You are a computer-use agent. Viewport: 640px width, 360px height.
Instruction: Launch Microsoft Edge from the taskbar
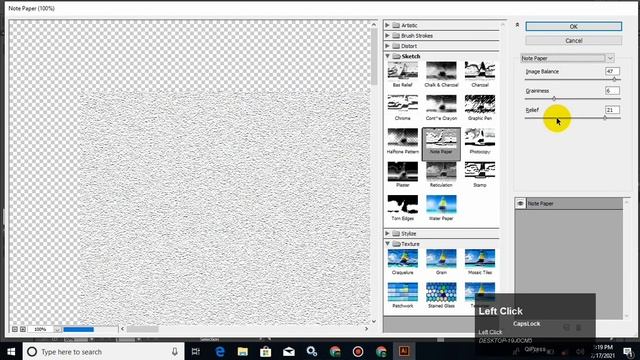(220, 351)
